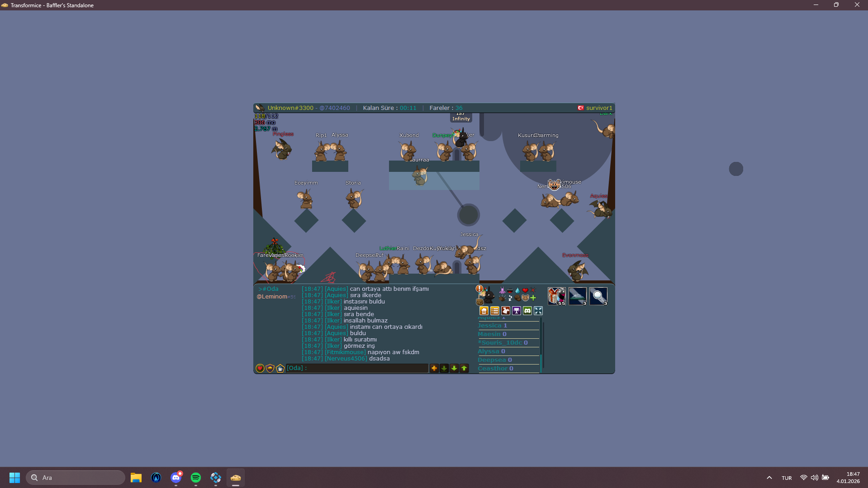Open the orange house button

[484, 311]
